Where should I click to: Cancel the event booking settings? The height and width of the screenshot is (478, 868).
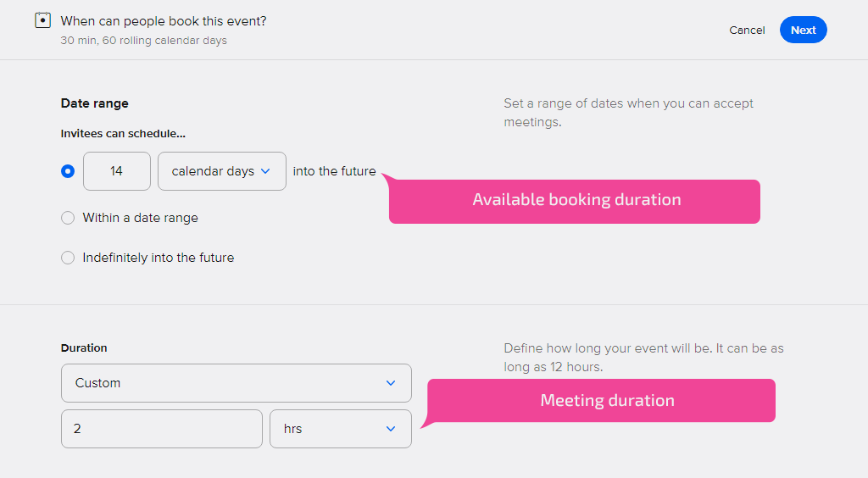[747, 31]
